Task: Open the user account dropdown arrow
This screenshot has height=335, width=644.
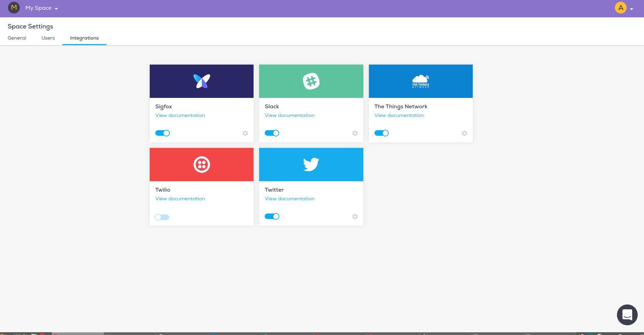Action: pos(631,9)
